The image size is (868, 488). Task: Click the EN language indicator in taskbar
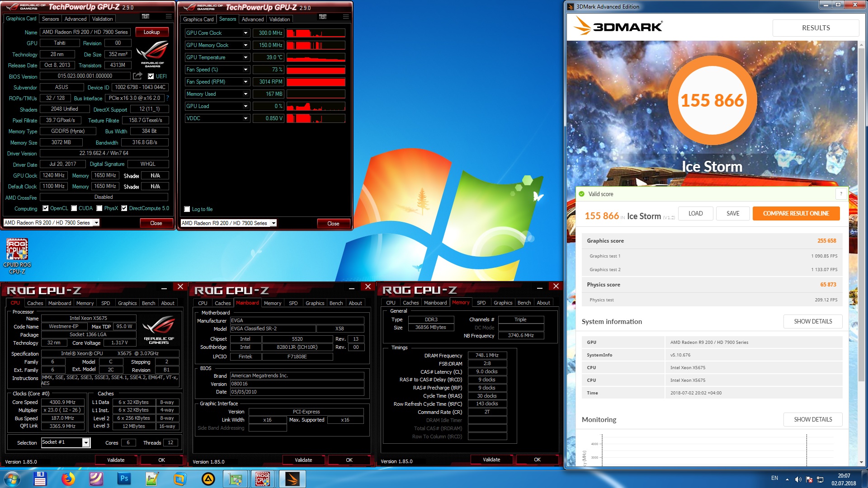pyautogui.click(x=774, y=478)
